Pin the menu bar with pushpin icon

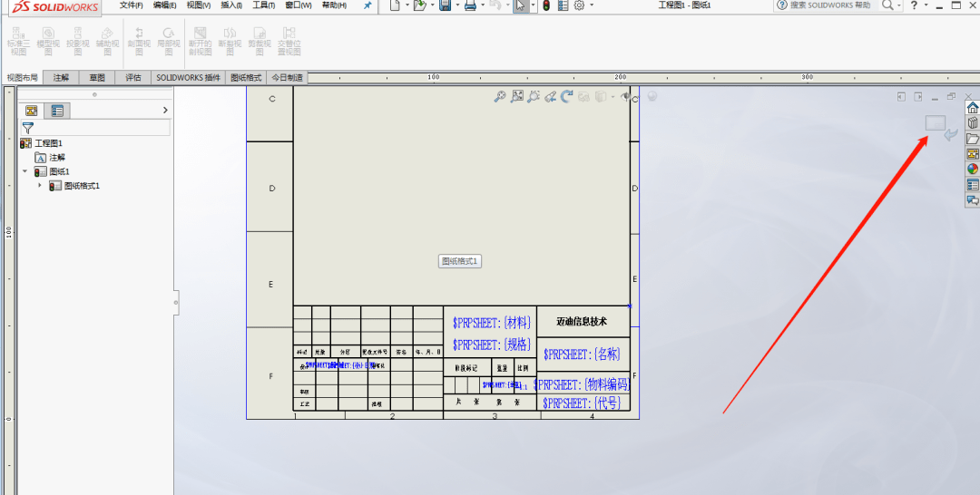(367, 5)
